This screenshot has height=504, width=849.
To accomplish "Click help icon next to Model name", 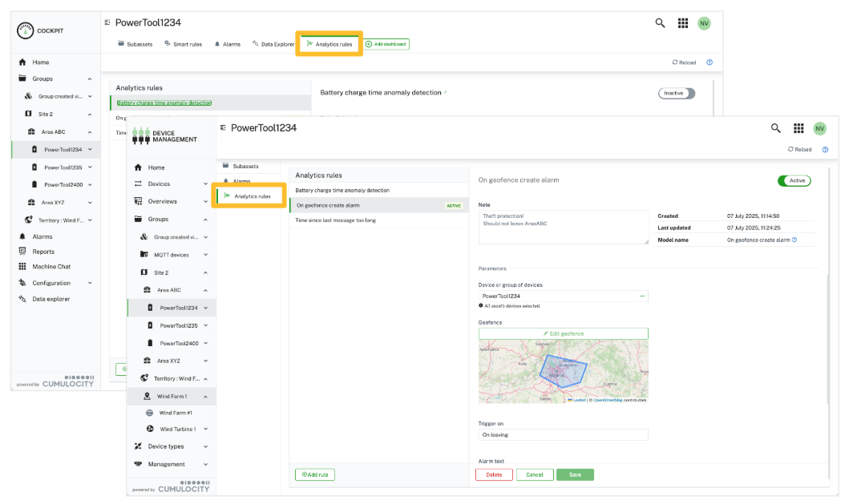I will click(794, 240).
